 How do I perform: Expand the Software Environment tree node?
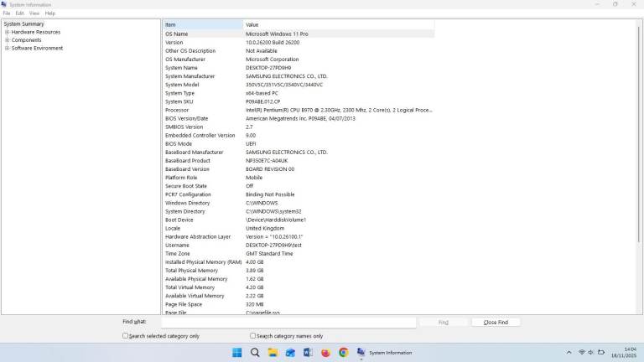click(x=8, y=48)
